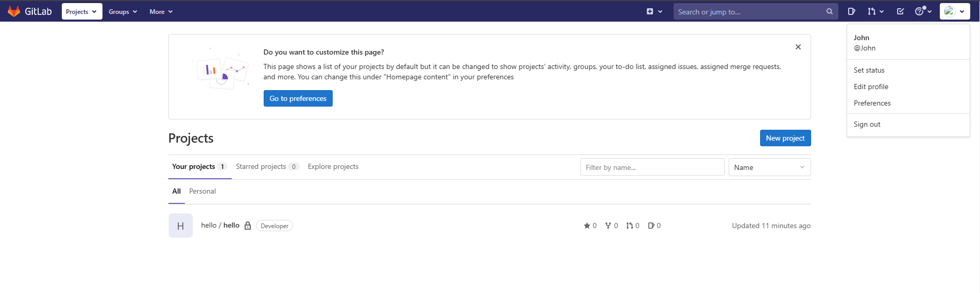Open the To-Do list icon
This screenshot has height=293, width=980.
point(900,11)
